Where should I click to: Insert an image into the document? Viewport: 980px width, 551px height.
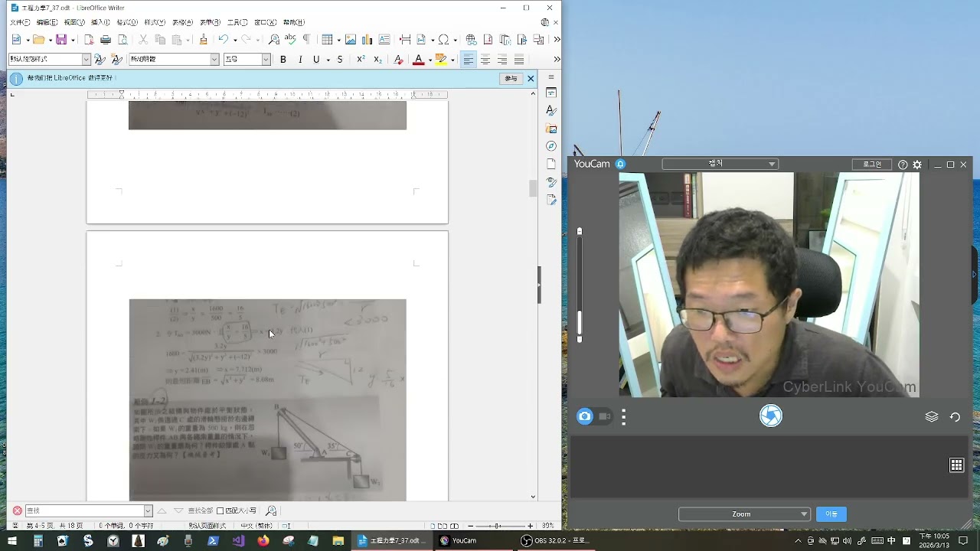click(x=351, y=40)
